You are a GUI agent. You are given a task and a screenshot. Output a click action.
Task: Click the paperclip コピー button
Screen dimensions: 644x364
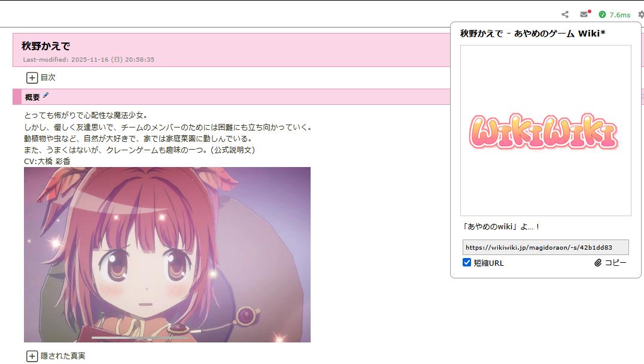(x=610, y=263)
